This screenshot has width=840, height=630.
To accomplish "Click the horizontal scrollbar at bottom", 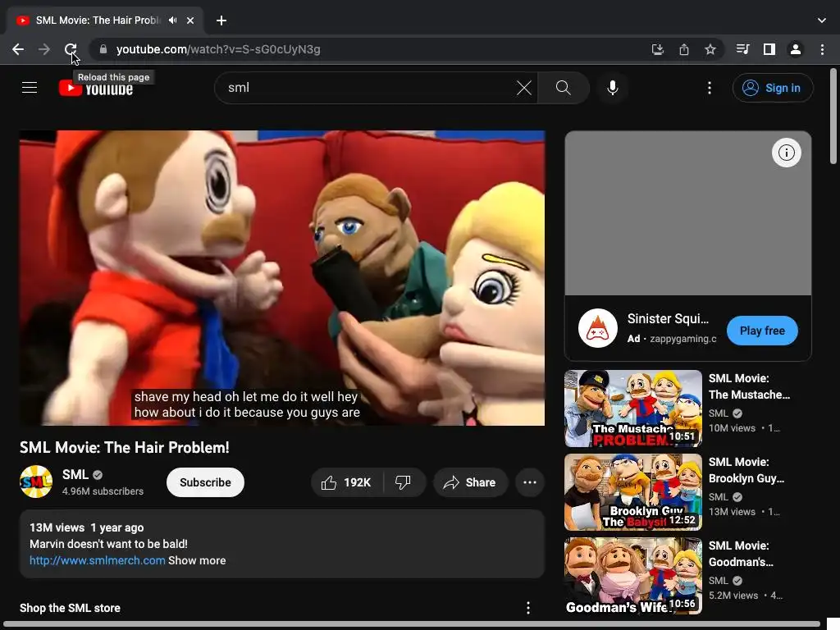I will pyautogui.click(x=412, y=624).
